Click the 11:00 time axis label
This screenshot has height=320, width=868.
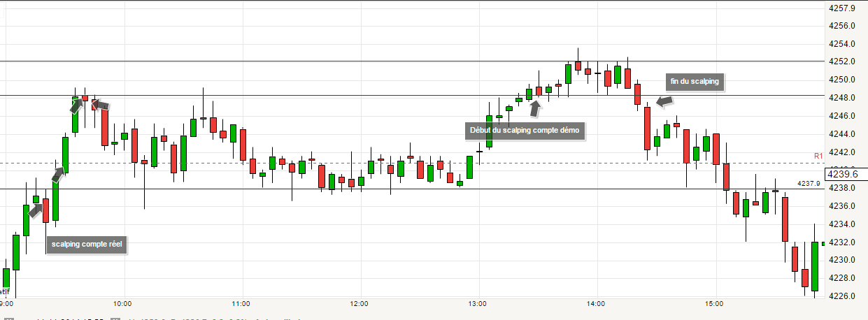[241, 304]
